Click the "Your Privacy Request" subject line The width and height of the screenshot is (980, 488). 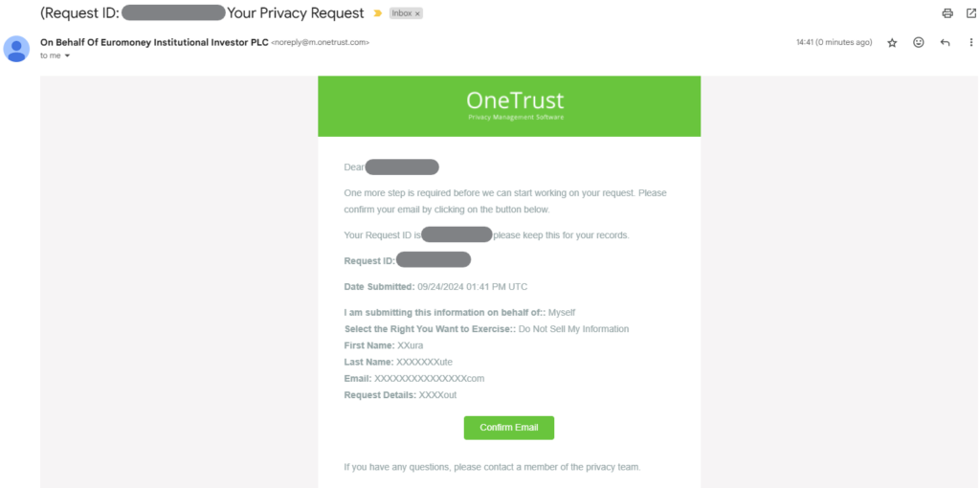pos(296,13)
